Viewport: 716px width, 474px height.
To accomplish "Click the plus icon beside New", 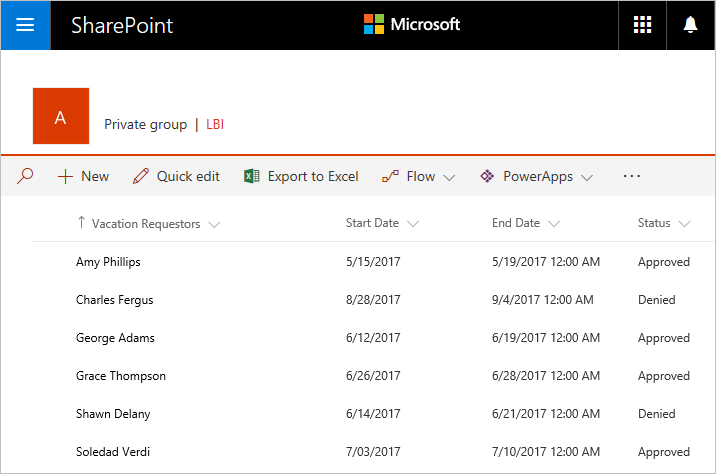I will coord(65,176).
